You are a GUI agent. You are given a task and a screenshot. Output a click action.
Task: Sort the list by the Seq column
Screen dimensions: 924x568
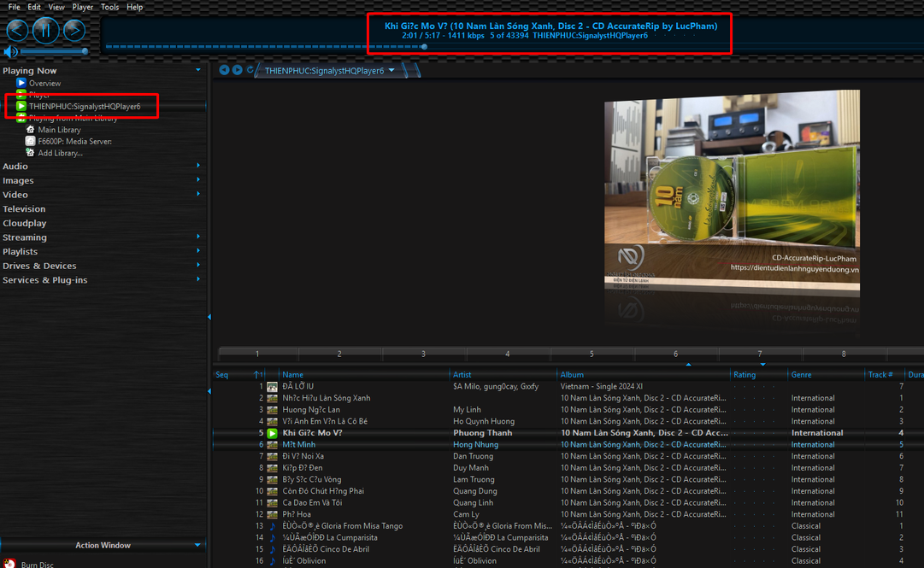pos(221,375)
